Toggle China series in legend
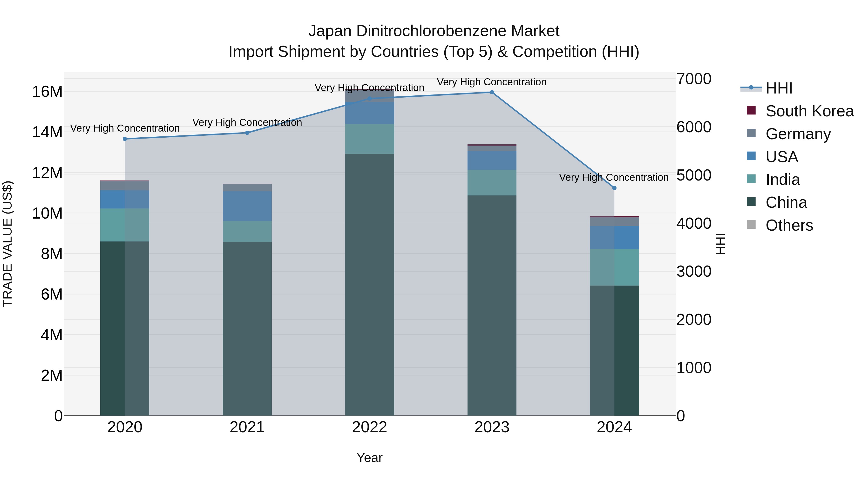 tap(777, 202)
